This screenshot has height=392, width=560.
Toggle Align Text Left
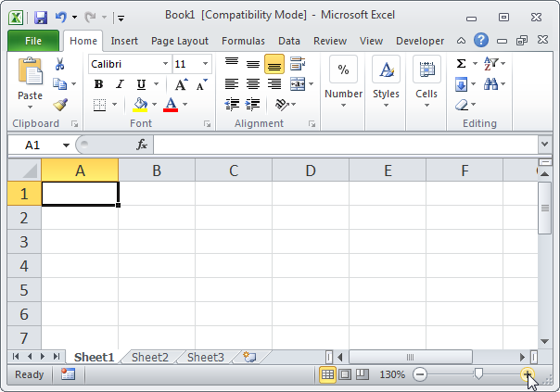(x=232, y=84)
